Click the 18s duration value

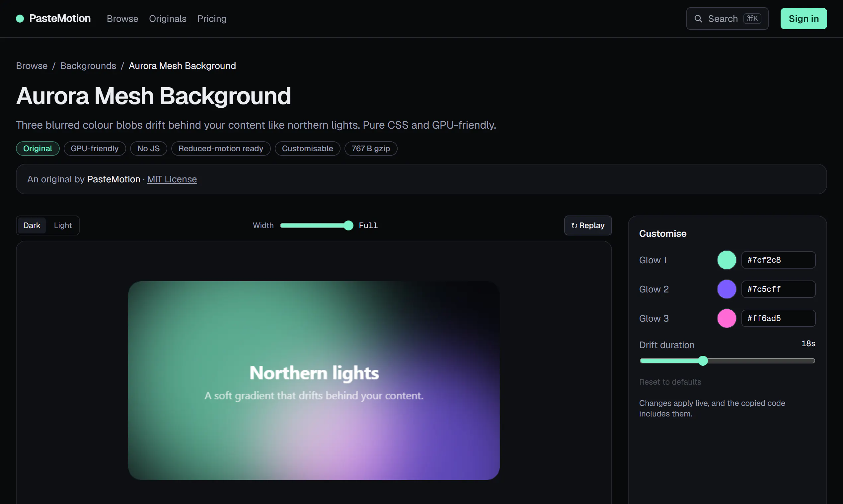point(808,344)
